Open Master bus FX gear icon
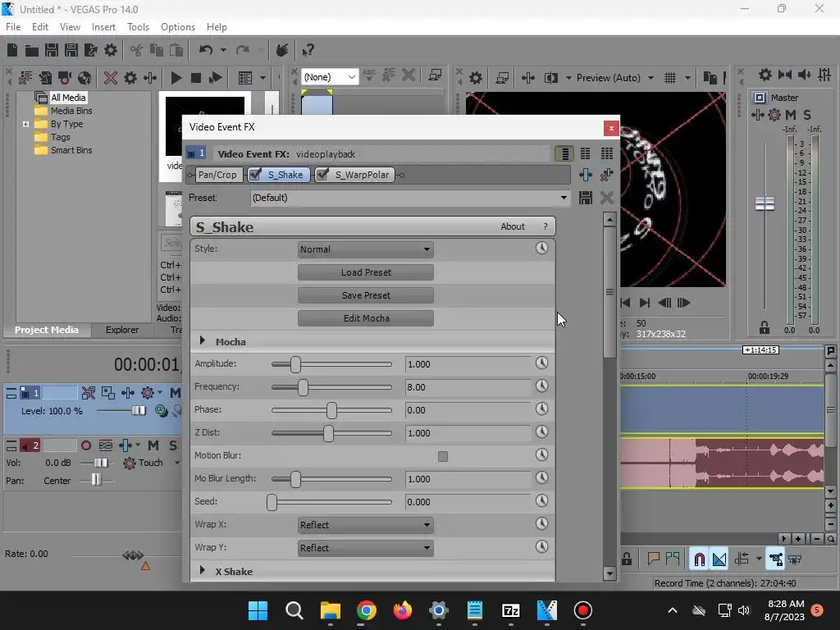Image resolution: width=840 pixels, height=630 pixels. [774, 115]
